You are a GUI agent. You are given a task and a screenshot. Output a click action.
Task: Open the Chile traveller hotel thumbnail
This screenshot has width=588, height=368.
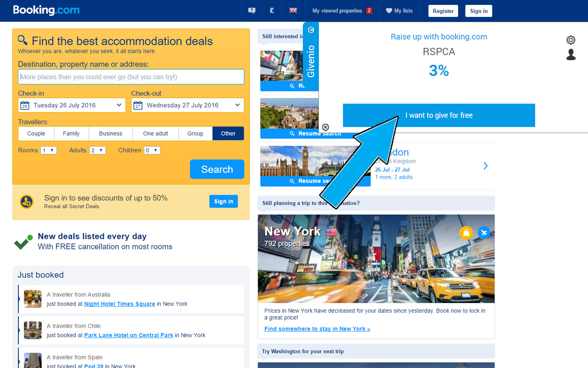33,330
